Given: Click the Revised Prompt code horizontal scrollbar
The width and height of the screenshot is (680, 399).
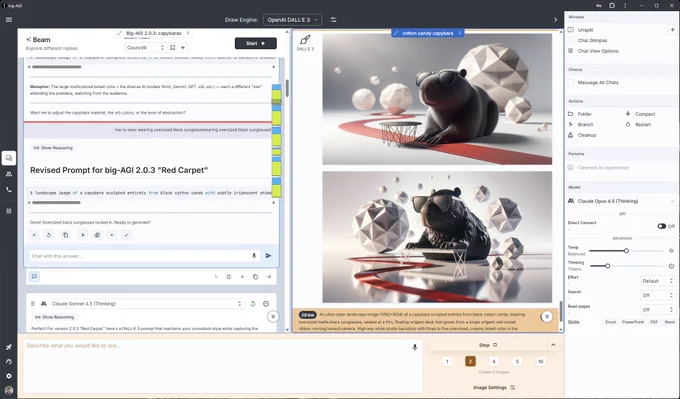Looking at the screenshot, I should [56, 203].
